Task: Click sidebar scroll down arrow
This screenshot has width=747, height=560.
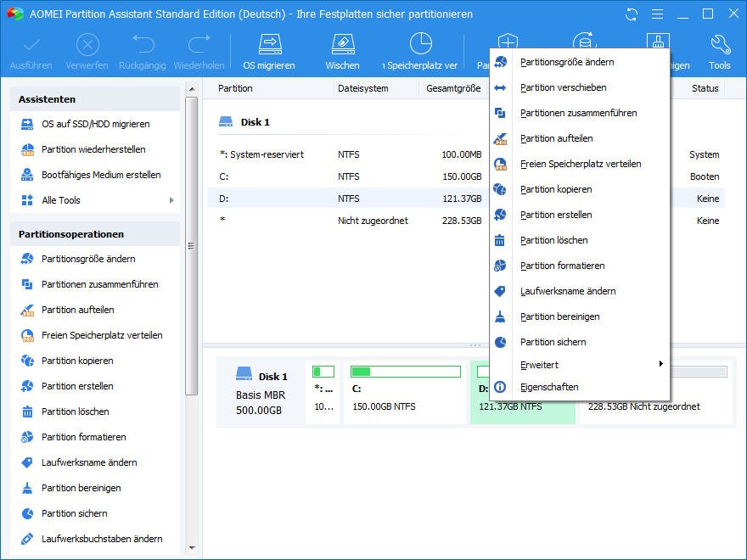Action: (192, 548)
